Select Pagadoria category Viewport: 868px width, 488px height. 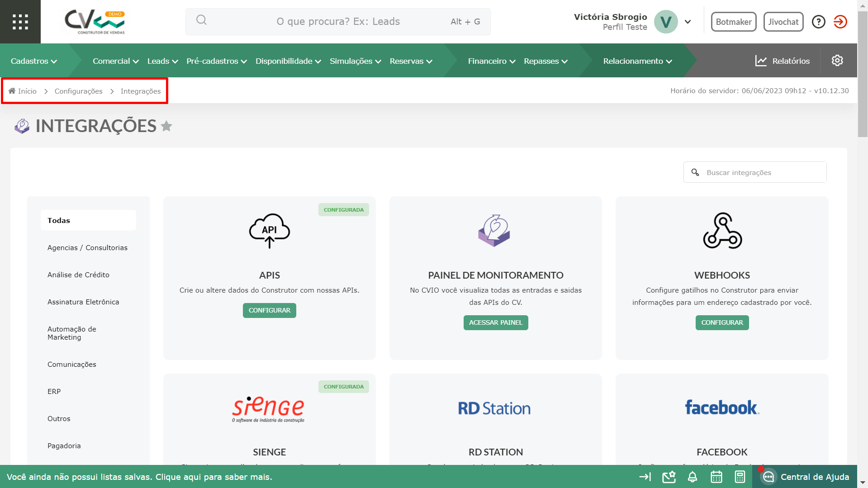tap(64, 445)
